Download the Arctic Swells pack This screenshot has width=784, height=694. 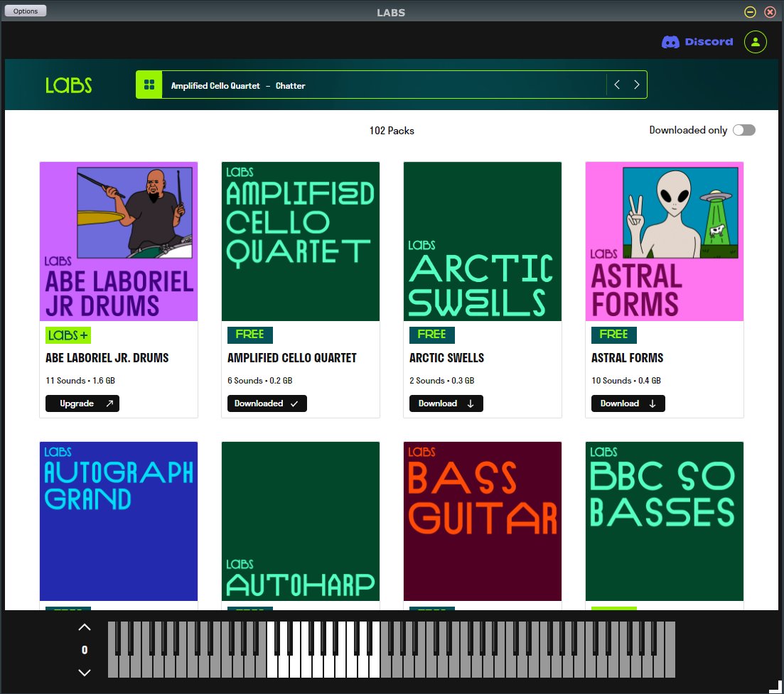446,403
